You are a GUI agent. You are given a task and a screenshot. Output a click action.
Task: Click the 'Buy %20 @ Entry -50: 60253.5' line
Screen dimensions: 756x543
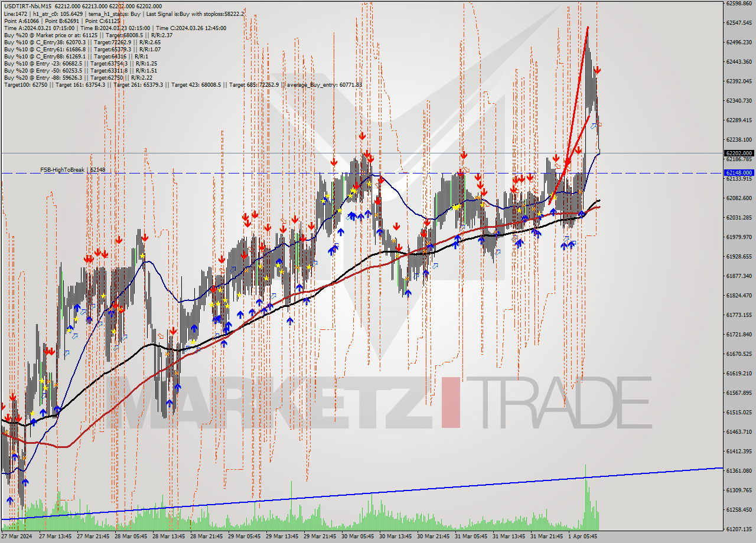80,71
